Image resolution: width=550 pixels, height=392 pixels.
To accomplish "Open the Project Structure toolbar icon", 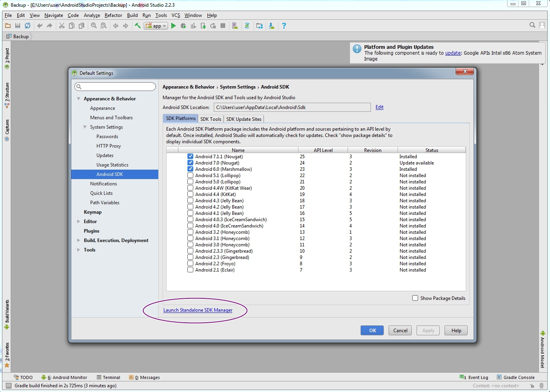I will 259,26.
